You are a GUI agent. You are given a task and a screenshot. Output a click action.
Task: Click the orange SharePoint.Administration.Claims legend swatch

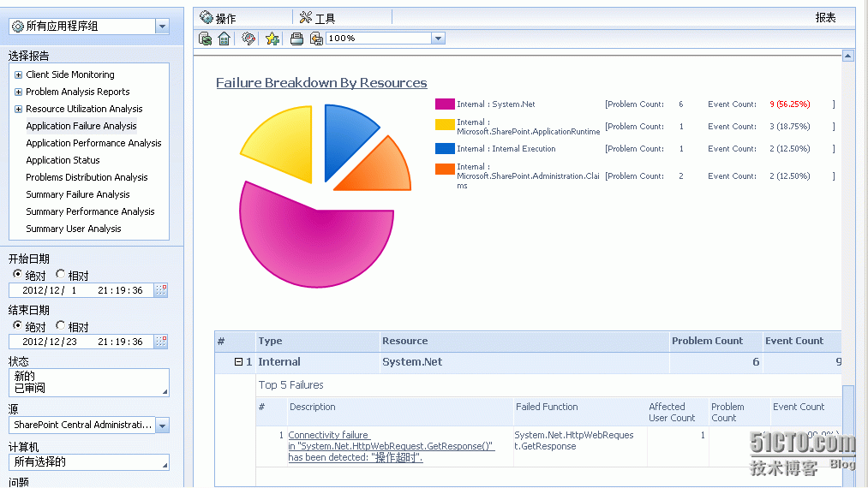coord(445,169)
